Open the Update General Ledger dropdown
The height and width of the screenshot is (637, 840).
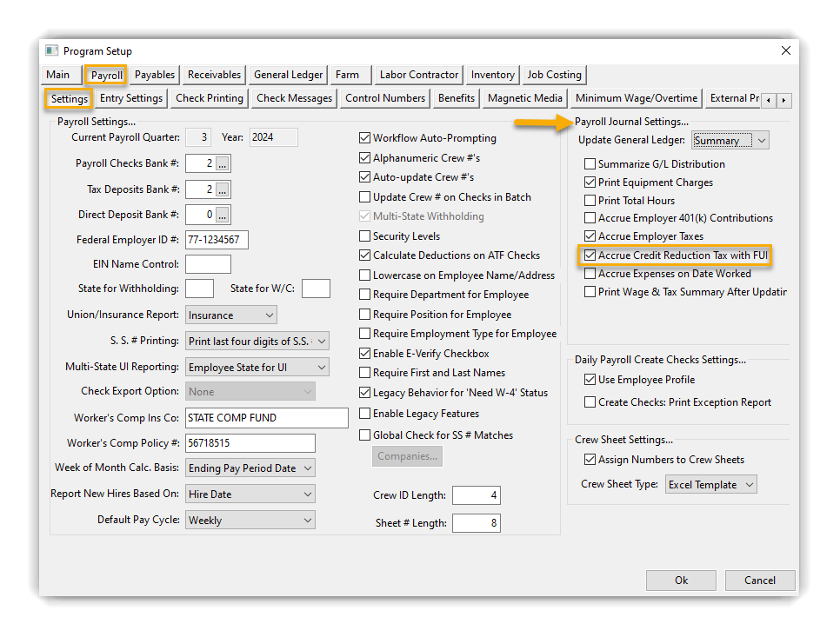coord(730,141)
